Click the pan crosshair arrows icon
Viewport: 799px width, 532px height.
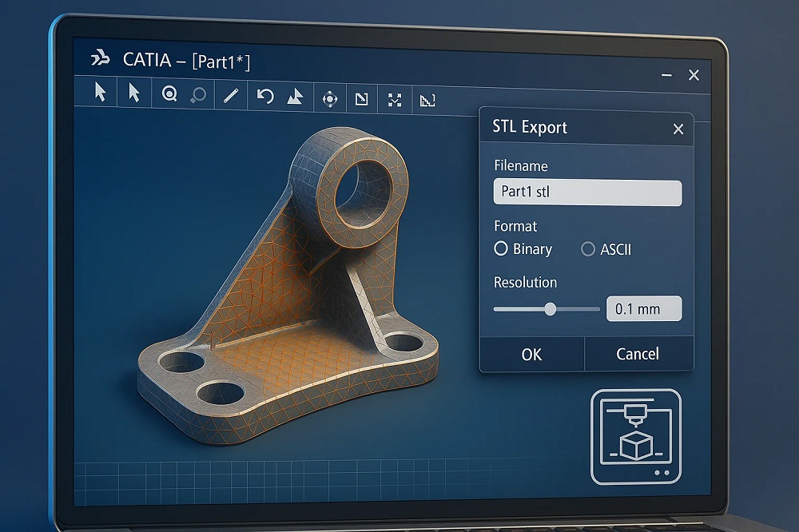(x=330, y=99)
